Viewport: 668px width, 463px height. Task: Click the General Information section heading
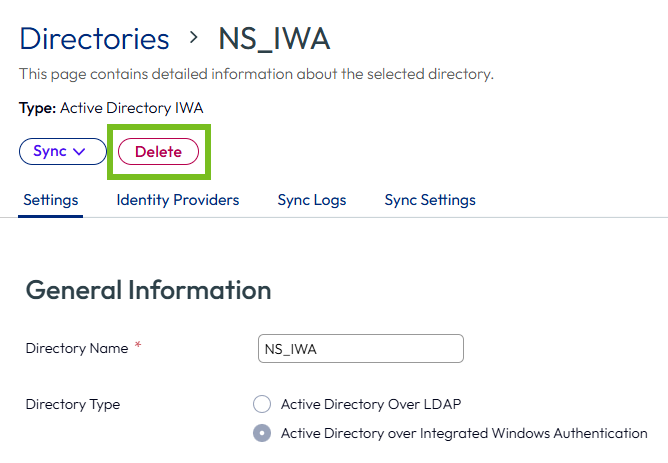pos(149,290)
